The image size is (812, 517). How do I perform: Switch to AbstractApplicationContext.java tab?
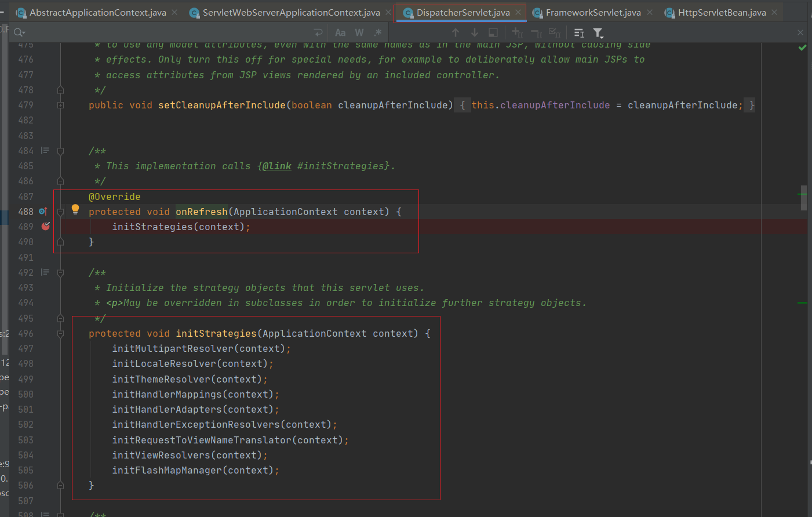click(97, 12)
